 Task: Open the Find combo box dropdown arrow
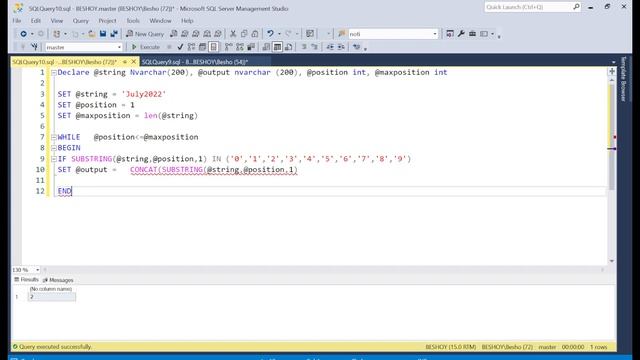[x=435, y=34]
